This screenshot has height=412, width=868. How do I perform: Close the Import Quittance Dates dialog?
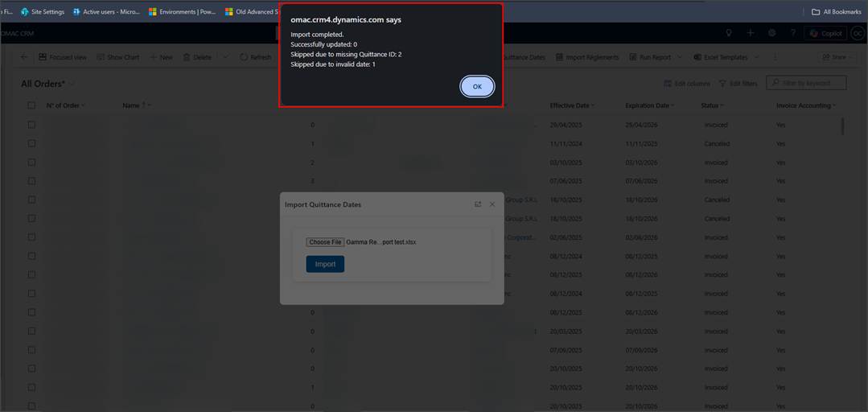(492, 204)
